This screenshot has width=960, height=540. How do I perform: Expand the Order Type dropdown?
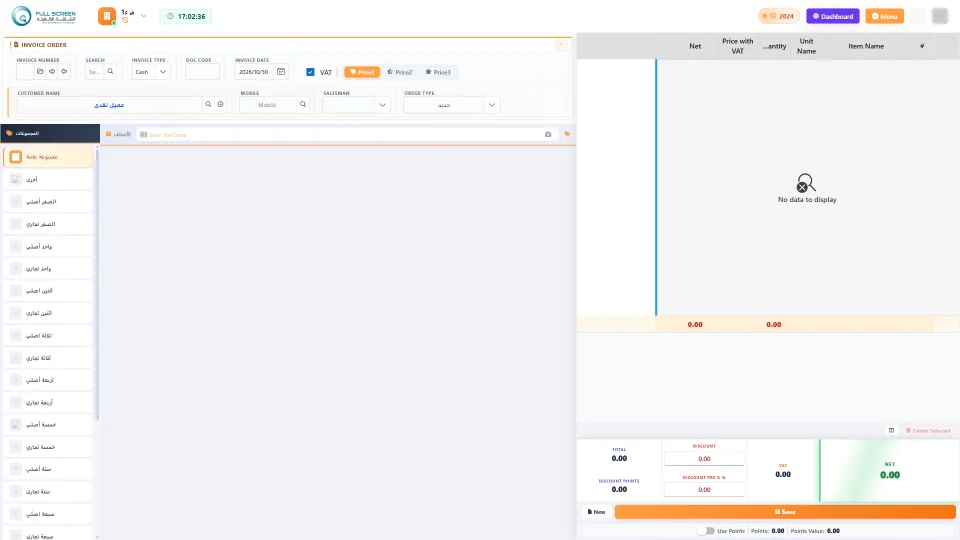(x=492, y=105)
